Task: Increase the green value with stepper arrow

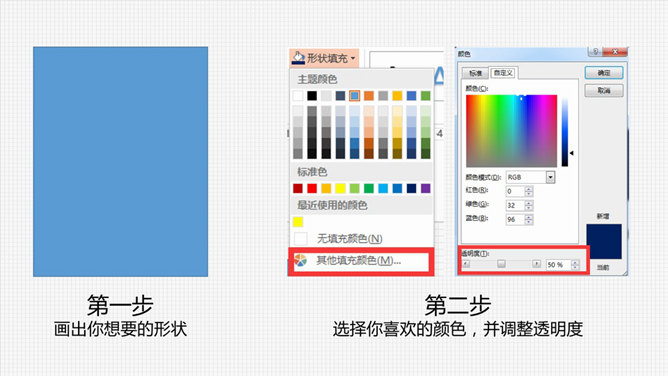Action: [529, 203]
